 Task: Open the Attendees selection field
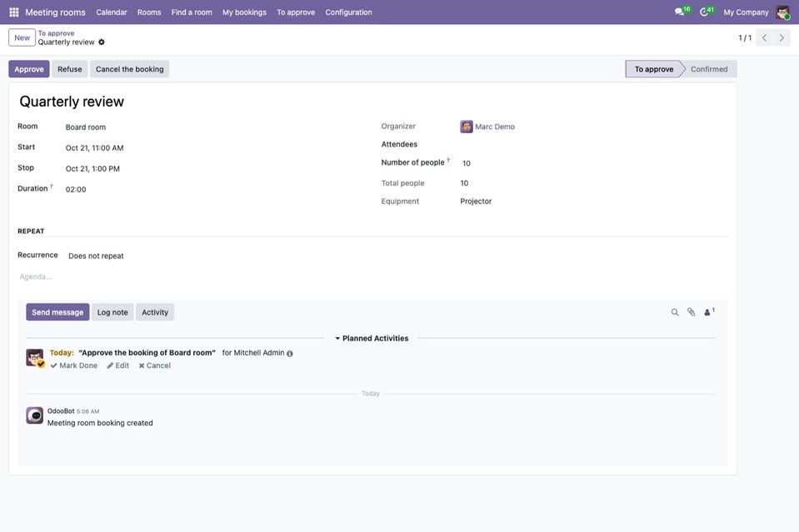594,145
